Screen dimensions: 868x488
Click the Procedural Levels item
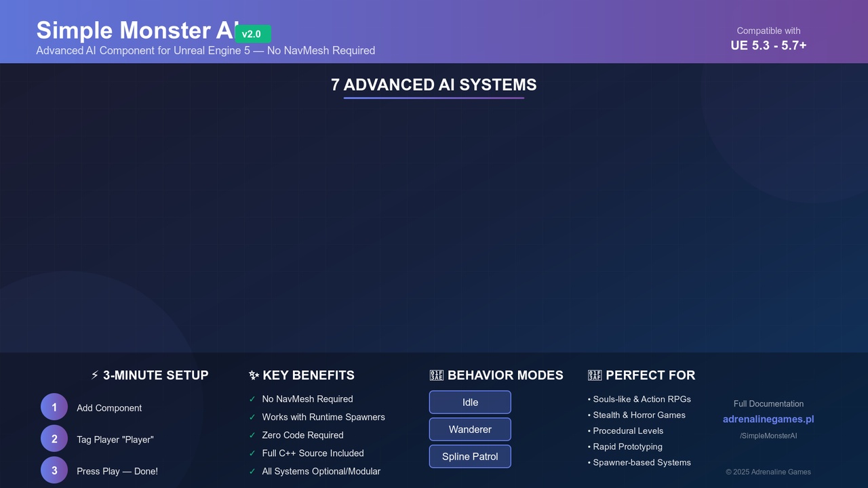coord(625,431)
